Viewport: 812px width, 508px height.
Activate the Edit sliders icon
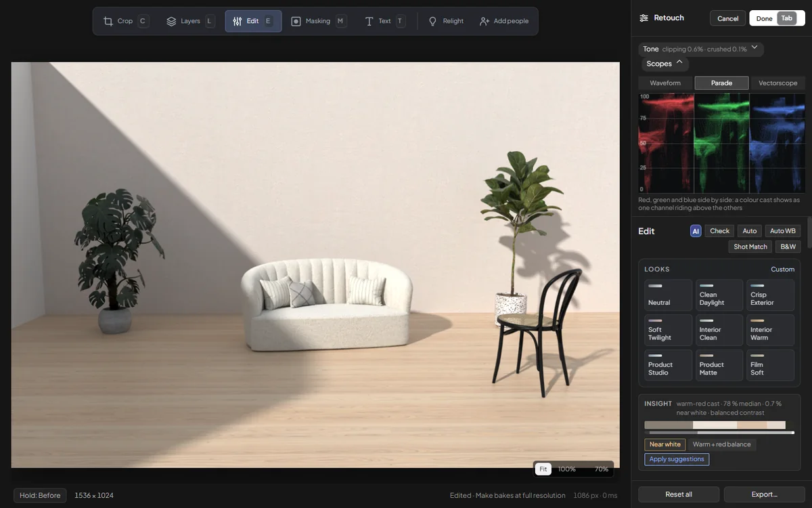coord(238,21)
